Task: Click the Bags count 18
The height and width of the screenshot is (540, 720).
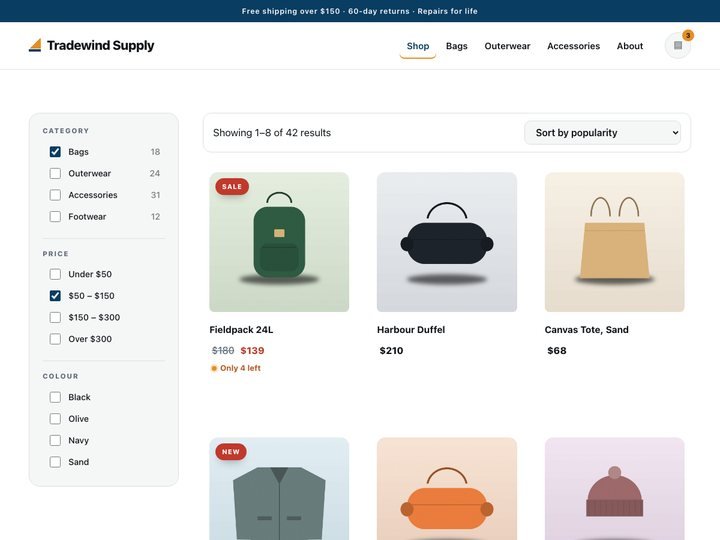Action: click(x=155, y=152)
